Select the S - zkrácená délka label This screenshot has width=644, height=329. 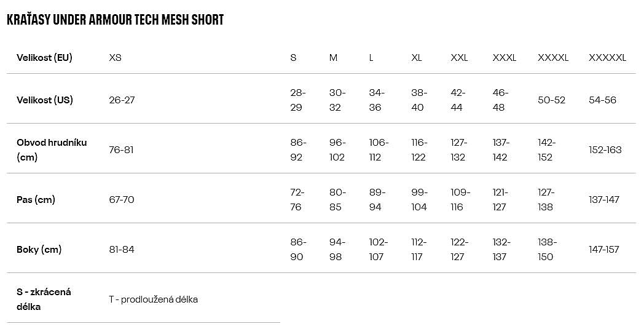coord(44,299)
